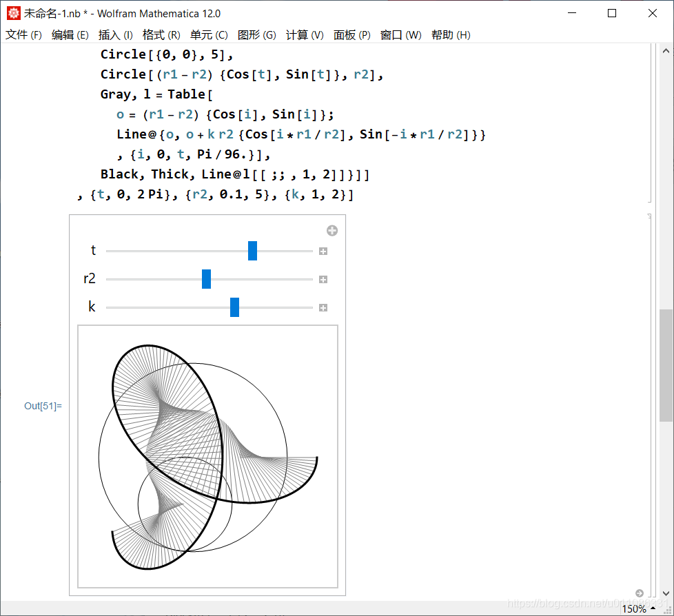Click the code line 'Circle[{0, 0}, 5],'
Viewport: 674px width, 616px height.
167,54
